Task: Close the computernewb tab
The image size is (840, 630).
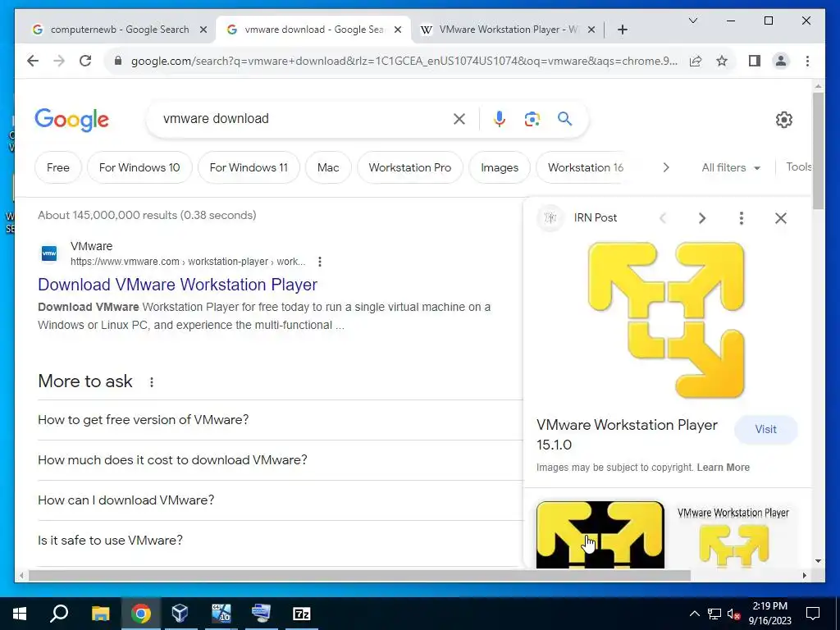Action: [x=203, y=30]
